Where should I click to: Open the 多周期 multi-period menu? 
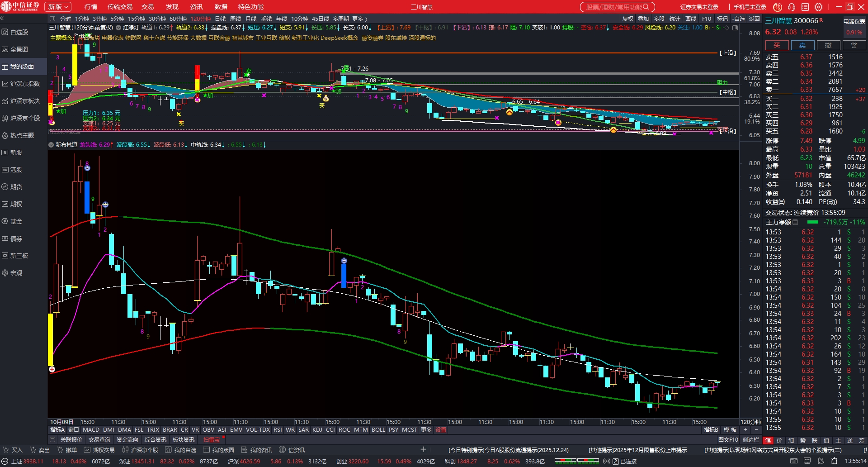pos(341,19)
